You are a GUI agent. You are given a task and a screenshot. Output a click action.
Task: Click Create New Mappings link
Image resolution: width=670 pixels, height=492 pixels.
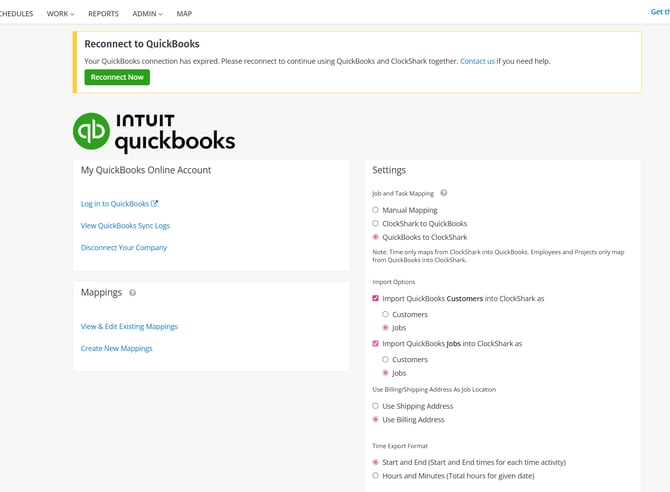tap(116, 348)
